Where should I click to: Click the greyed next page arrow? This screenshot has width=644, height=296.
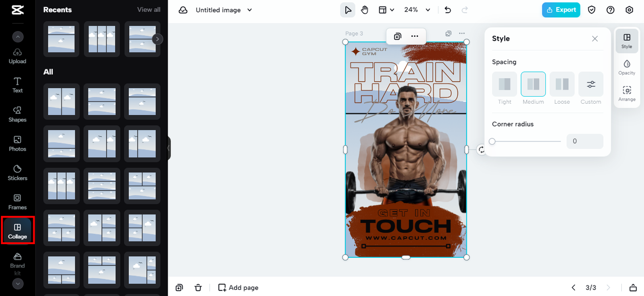[608, 287]
